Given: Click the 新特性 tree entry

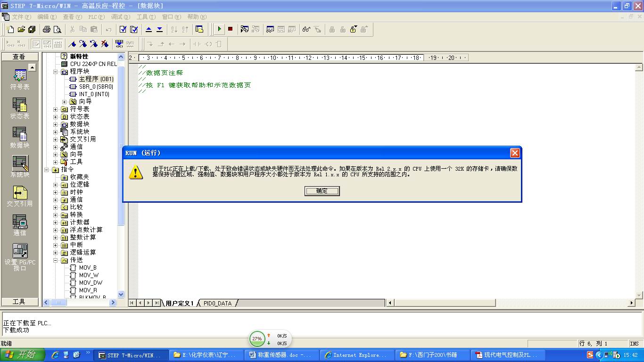Looking at the screenshot, I should 79,57.
